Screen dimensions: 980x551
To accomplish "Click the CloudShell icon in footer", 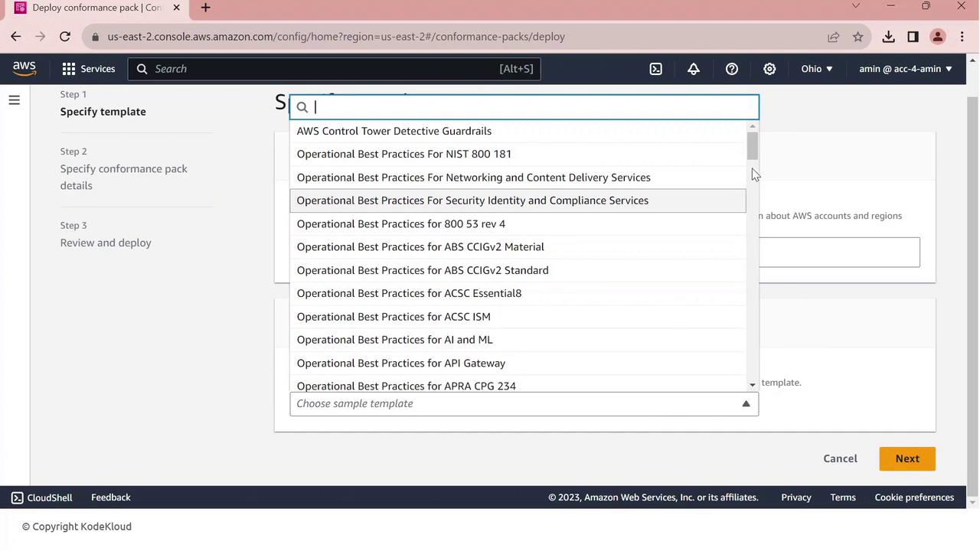I will click(17, 497).
